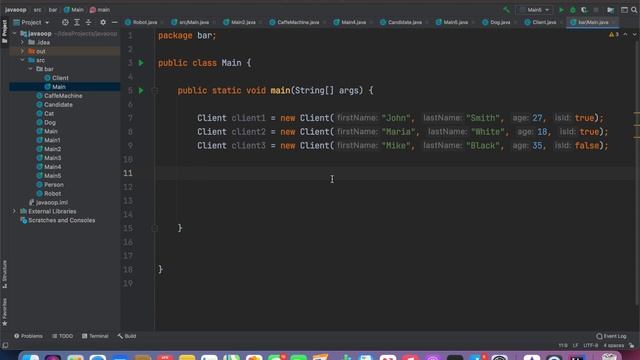
Task: Hide the Project tool window
Action: click(x=114, y=22)
